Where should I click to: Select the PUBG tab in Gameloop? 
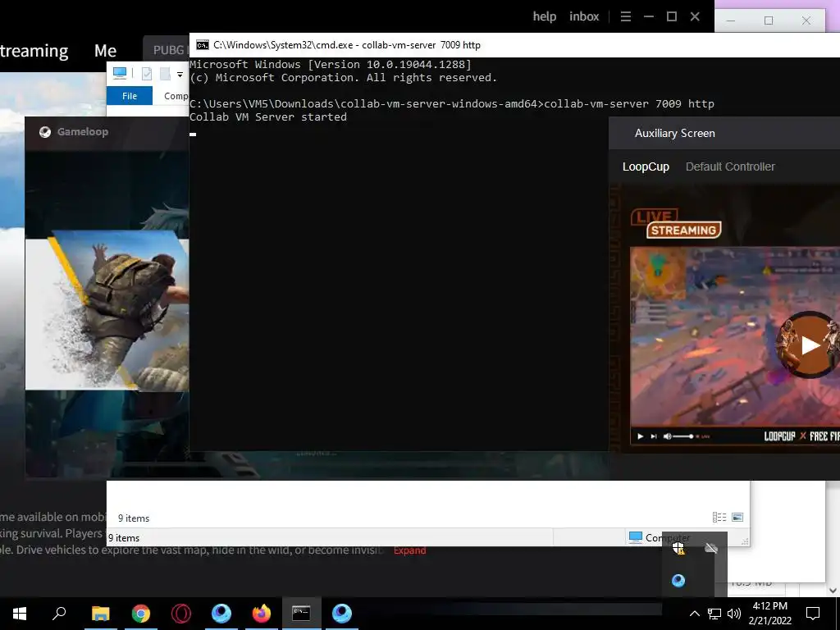(168, 50)
